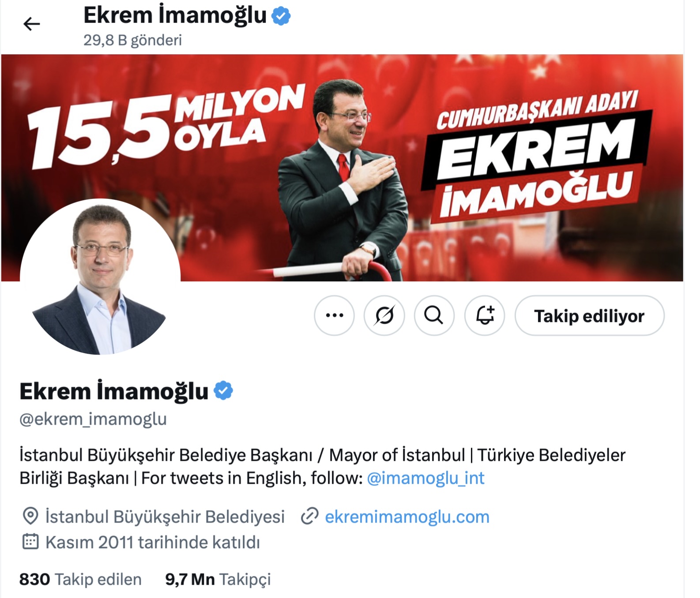Select the @ekrem_imamoglu username handle
This screenshot has width=700, height=598.
93,419
